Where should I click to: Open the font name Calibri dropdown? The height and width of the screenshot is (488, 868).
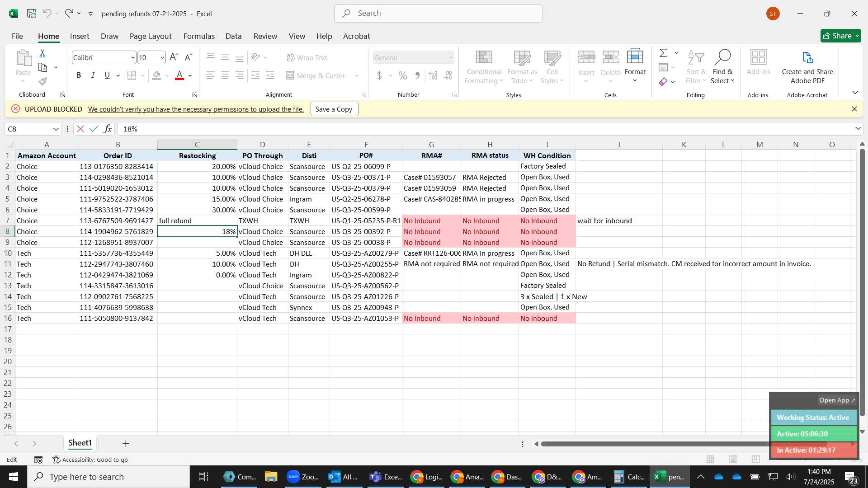(x=132, y=57)
